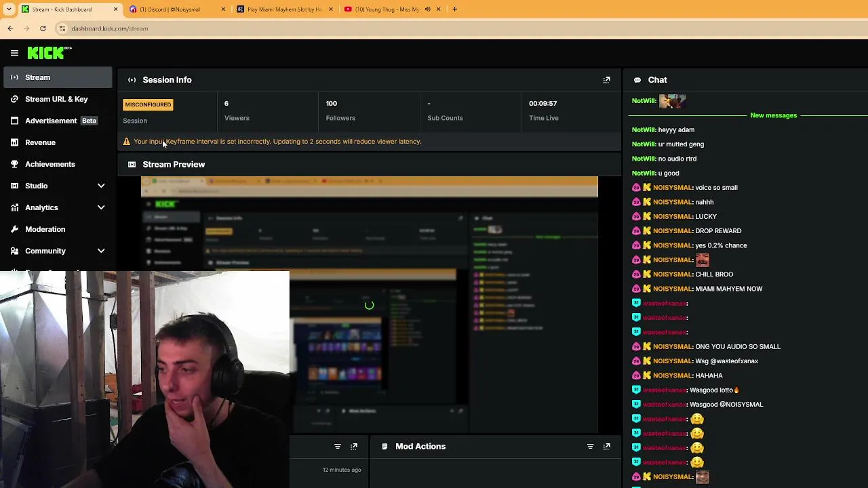Click the pink subscriber badge beside 'nahhh'
This screenshot has width=868, height=488.
636,202
